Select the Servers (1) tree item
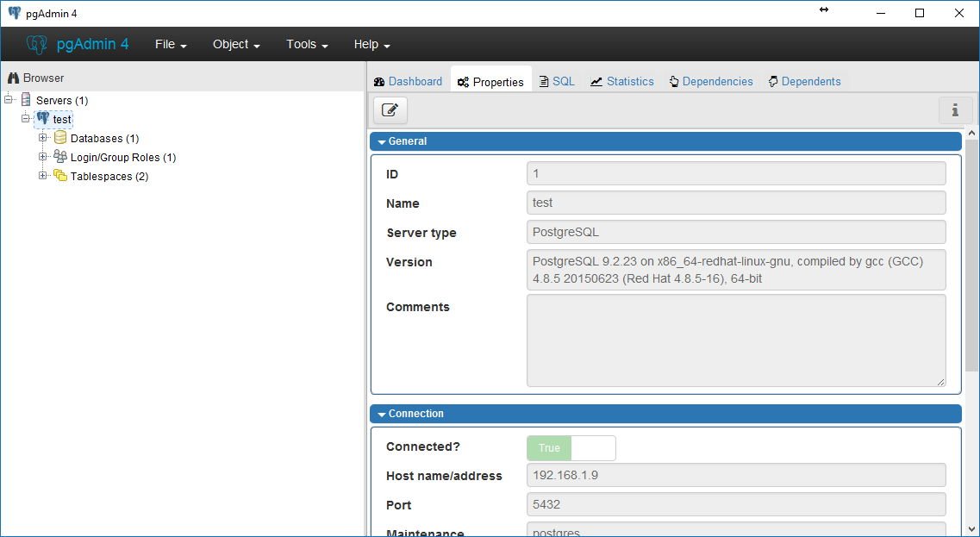Viewport: 980px width, 537px height. point(62,101)
